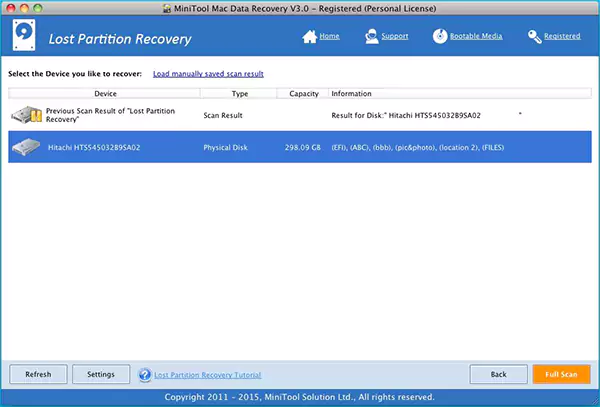The width and height of the screenshot is (600, 407).
Task: Go Back to the previous screen
Action: point(498,374)
